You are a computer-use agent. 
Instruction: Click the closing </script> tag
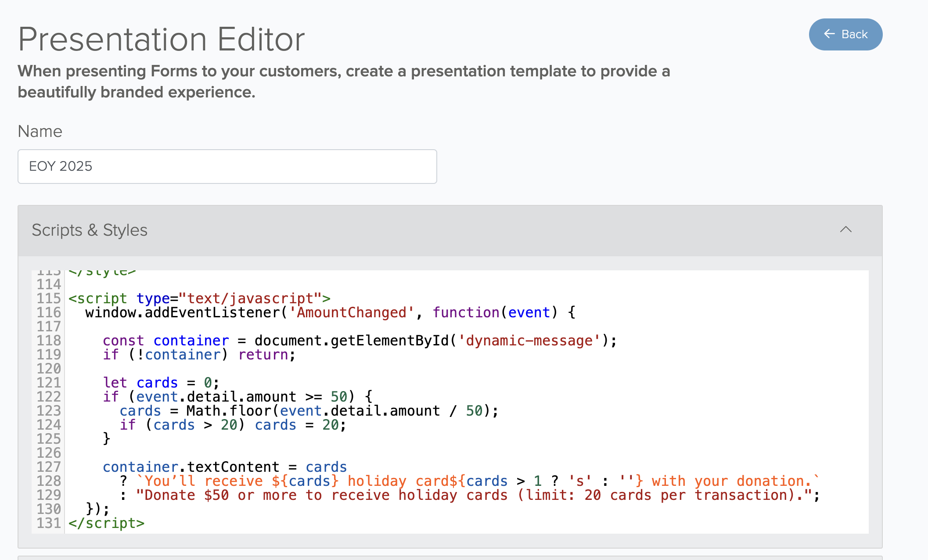[x=106, y=523]
